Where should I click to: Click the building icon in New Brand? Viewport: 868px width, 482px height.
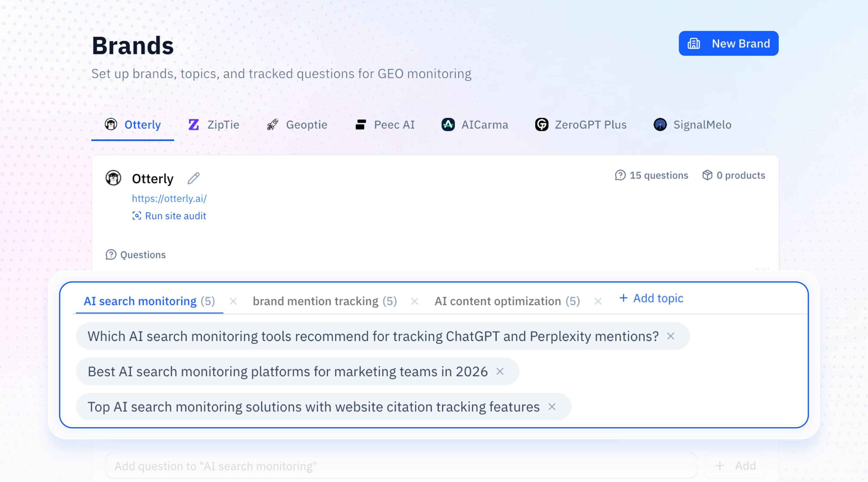[x=693, y=43]
